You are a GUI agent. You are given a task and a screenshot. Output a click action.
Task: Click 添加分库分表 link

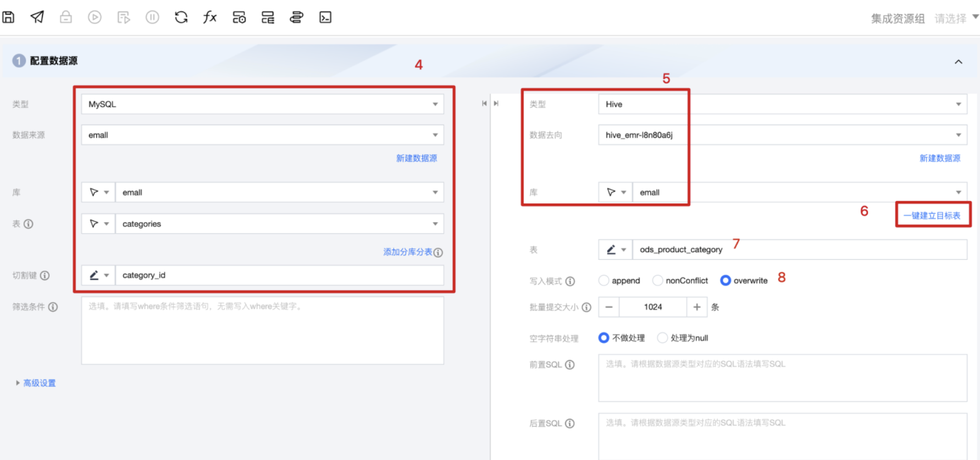(408, 252)
